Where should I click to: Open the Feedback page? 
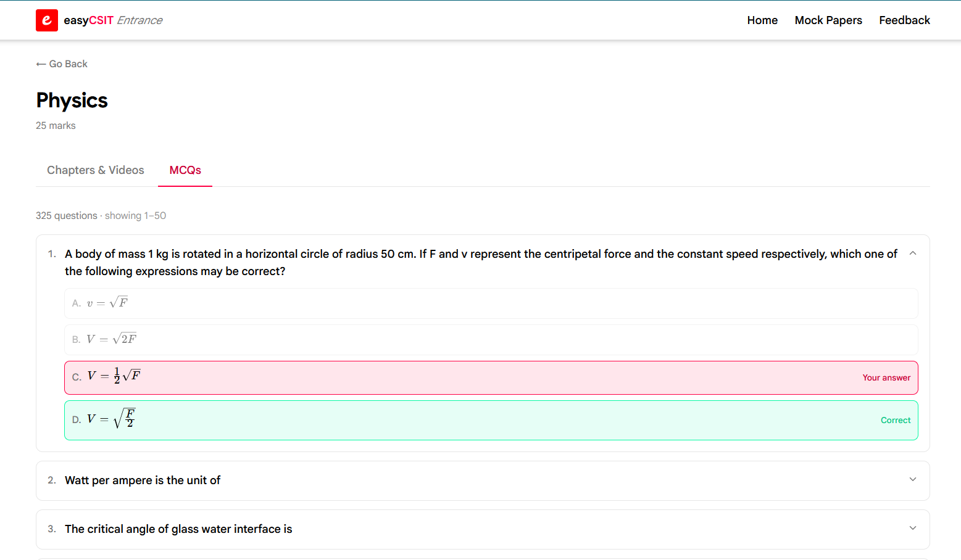(904, 20)
